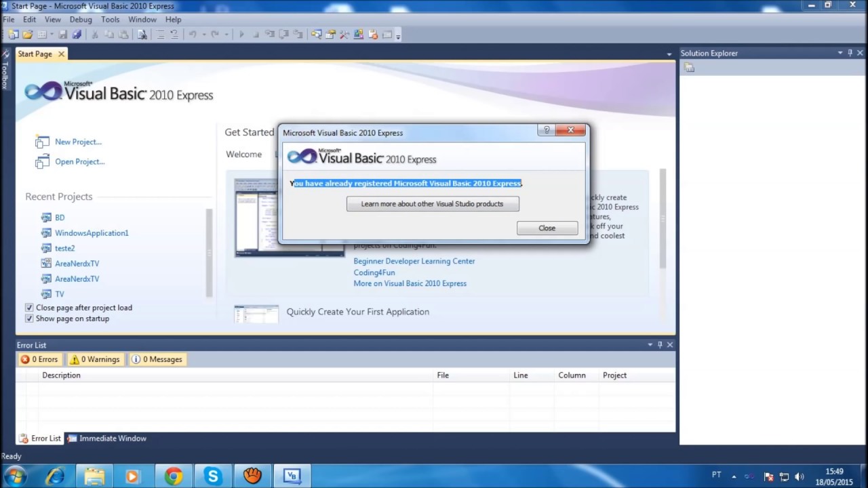The width and height of the screenshot is (868, 488).
Task: Select the Welcome tab on Start Page
Action: point(244,155)
